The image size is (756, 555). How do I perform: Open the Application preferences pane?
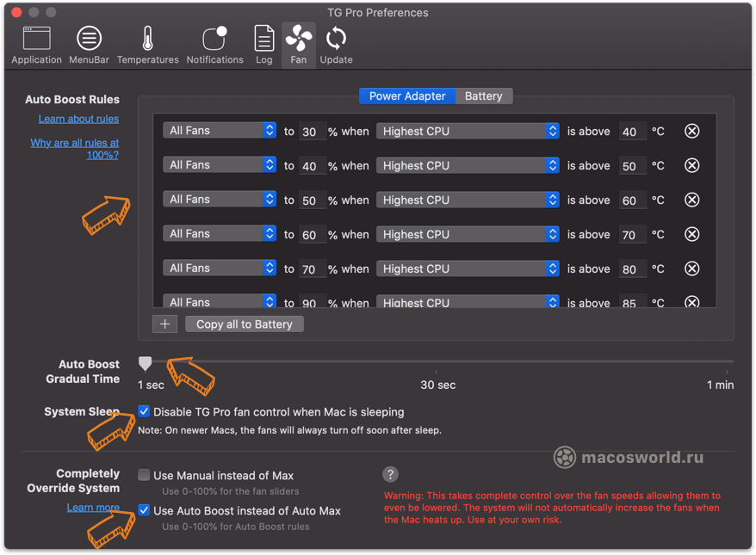(x=36, y=45)
